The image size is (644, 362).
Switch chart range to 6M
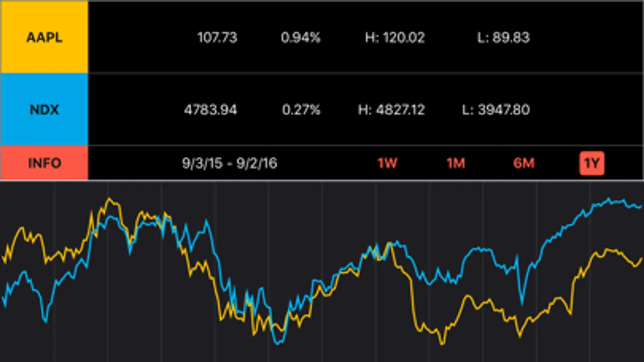pos(524,163)
